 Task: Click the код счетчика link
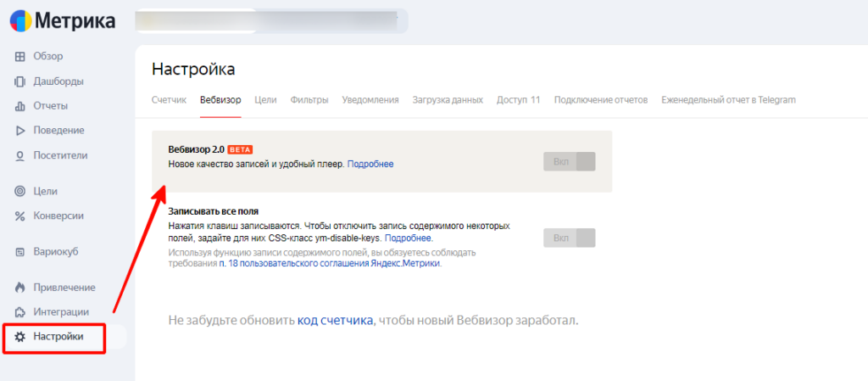(335, 321)
